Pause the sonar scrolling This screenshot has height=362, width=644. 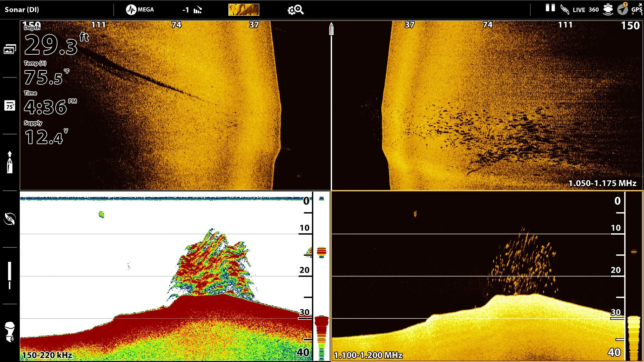pos(550,8)
